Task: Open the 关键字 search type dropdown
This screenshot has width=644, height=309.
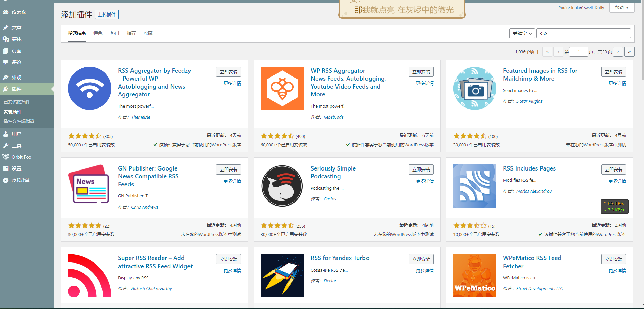Action: tap(522, 33)
